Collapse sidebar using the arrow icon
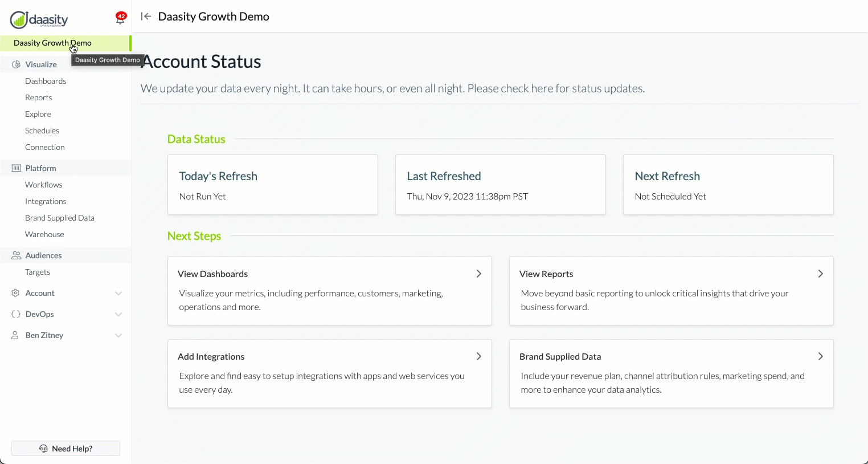Image resolution: width=868 pixels, height=464 pixels. [146, 17]
